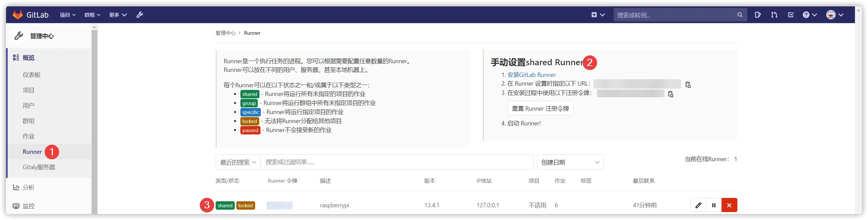Open 用户 in the sidebar
Screen dimensions: 868x220
pyautogui.click(x=28, y=105)
